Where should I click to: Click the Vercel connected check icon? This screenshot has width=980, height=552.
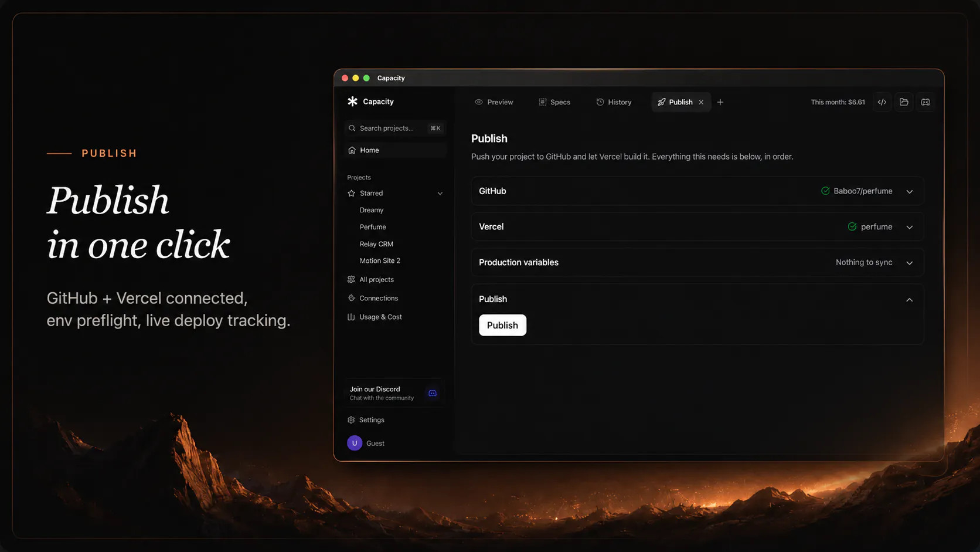click(x=852, y=226)
